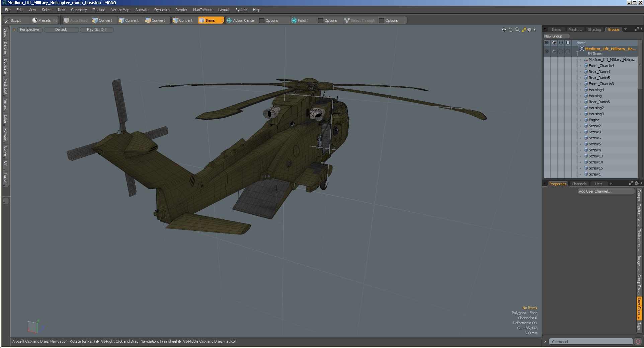Viewport: 644px width, 348px height.
Task: Click the viewport zoom magnifier icon
Action: [517, 30]
